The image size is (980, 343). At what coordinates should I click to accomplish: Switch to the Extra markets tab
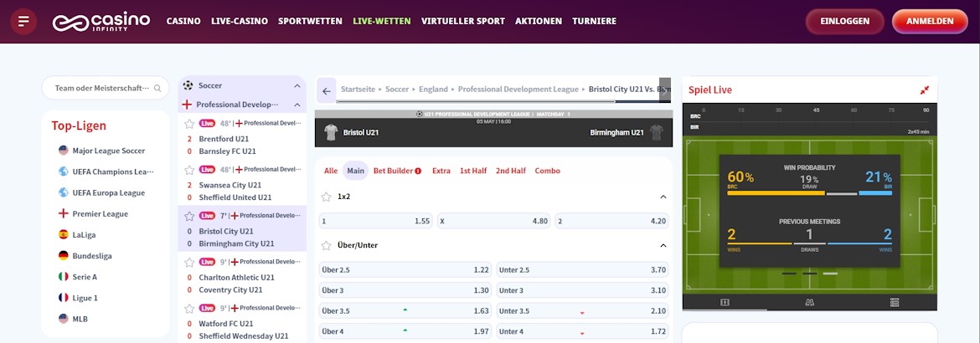(x=441, y=171)
